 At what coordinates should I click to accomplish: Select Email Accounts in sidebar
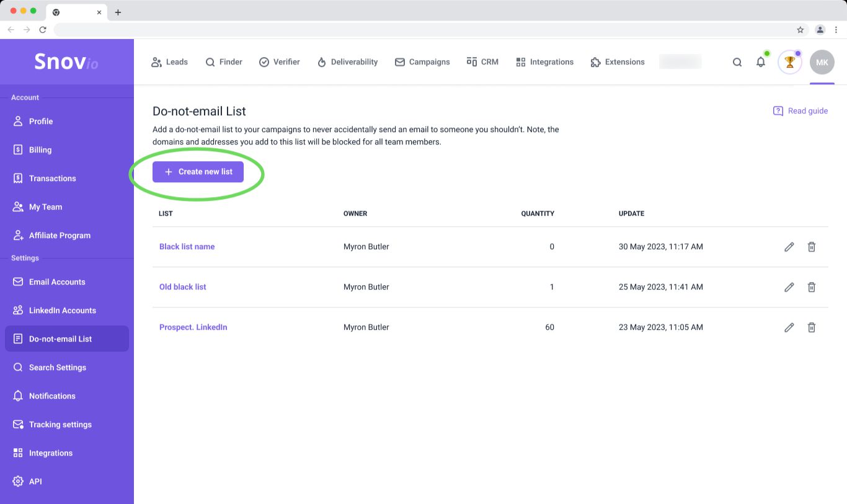click(x=57, y=282)
